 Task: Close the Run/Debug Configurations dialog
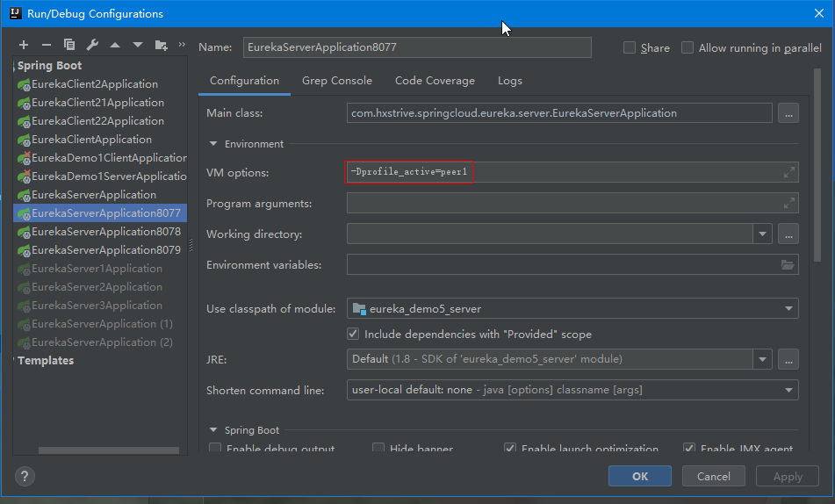pos(819,13)
